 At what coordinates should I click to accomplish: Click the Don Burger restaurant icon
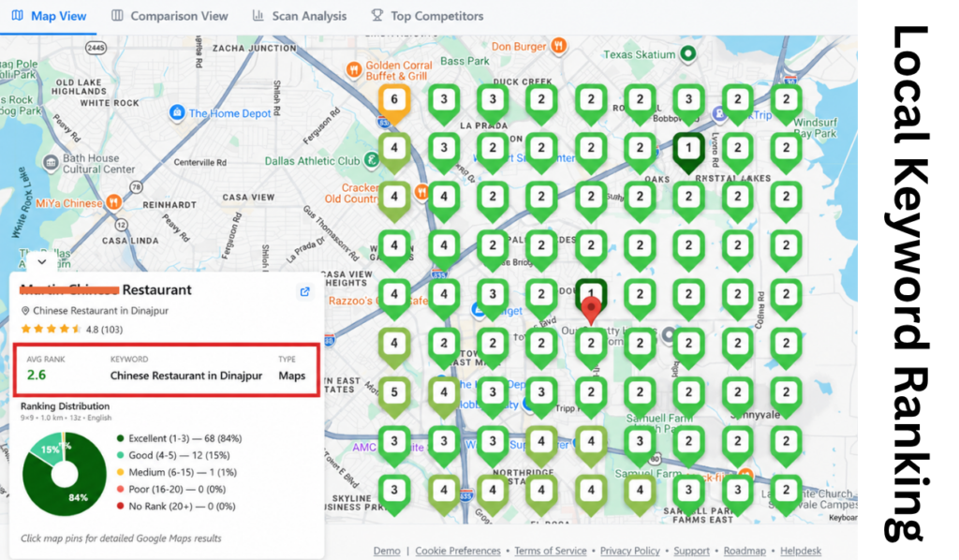pos(558,45)
